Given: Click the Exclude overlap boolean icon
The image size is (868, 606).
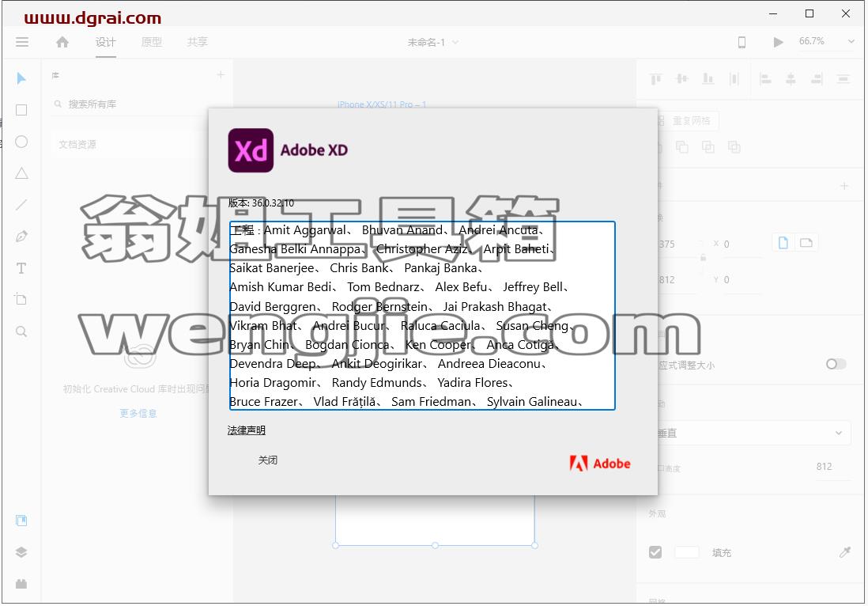Looking at the screenshot, I should point(734,147).
